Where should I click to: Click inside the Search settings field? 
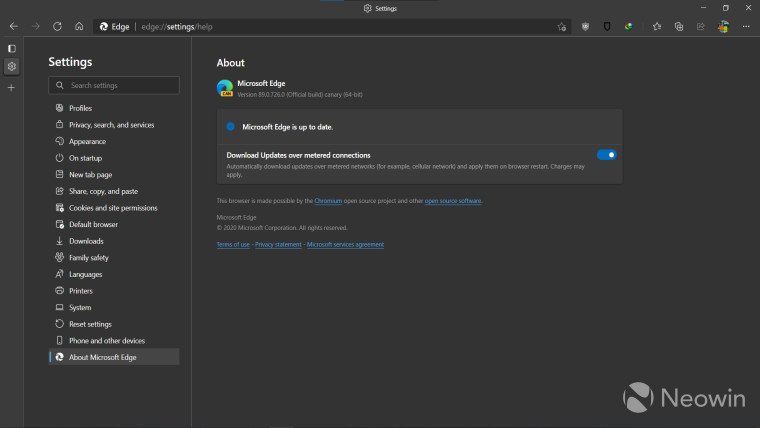pos(114,85)
